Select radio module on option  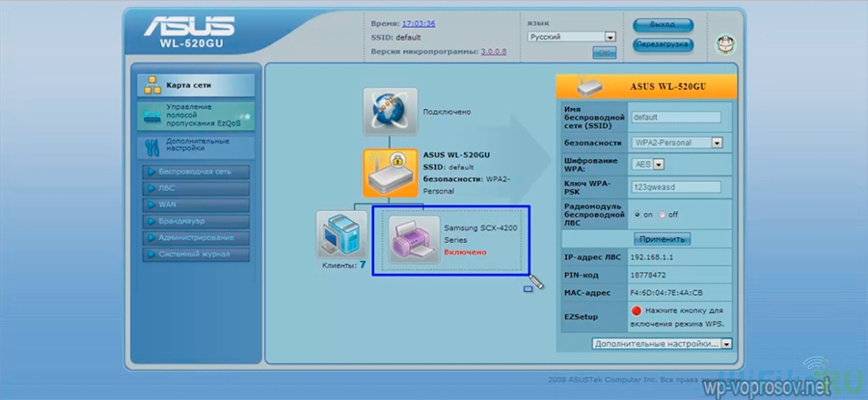click(637, 215)
